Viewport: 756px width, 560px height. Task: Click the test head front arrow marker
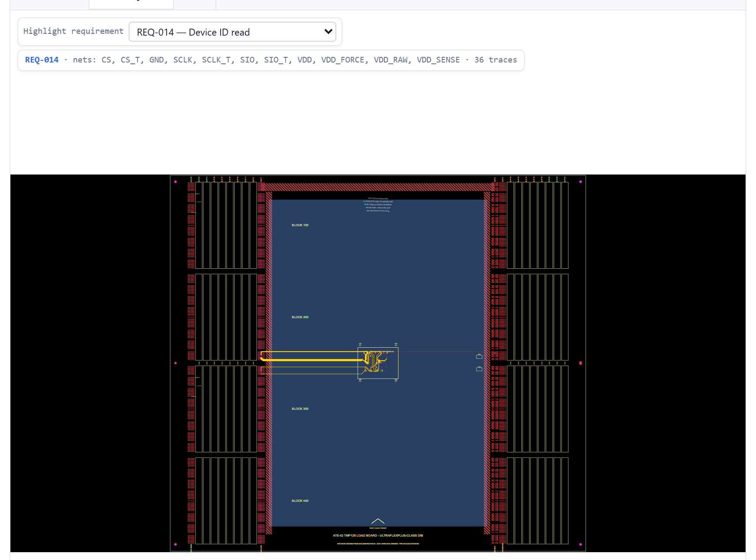click(378, 521)
